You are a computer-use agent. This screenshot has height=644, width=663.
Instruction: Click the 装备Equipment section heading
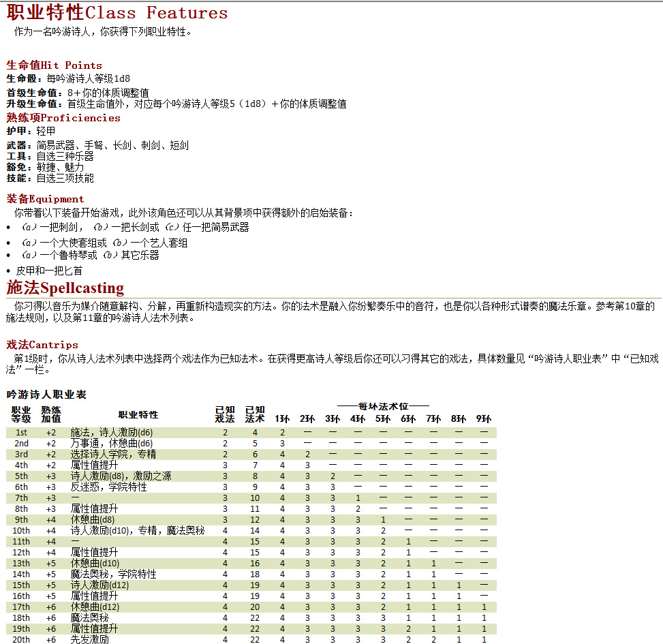tap(45, 199)
